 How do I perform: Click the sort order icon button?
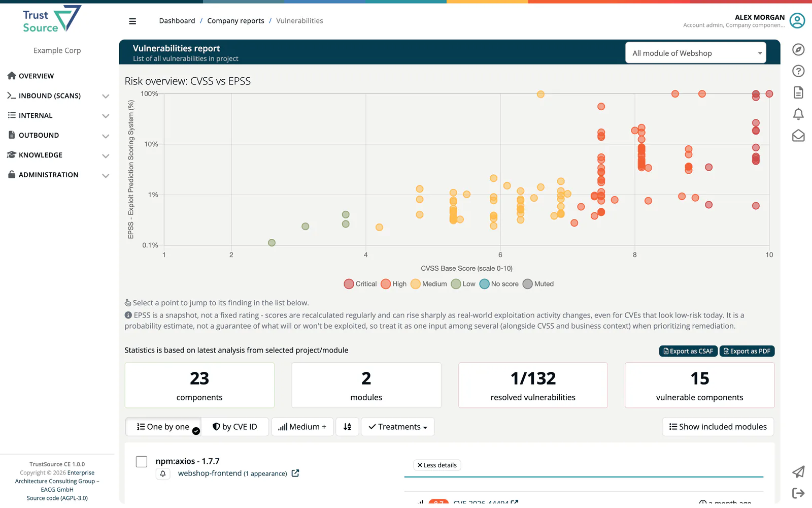pyautogui.click(x=347, y=427)
